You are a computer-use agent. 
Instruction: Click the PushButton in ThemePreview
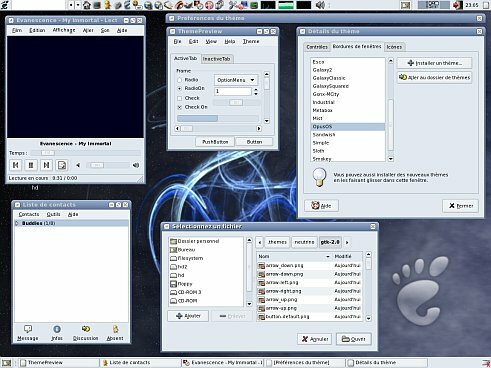(x=215, y=142)
